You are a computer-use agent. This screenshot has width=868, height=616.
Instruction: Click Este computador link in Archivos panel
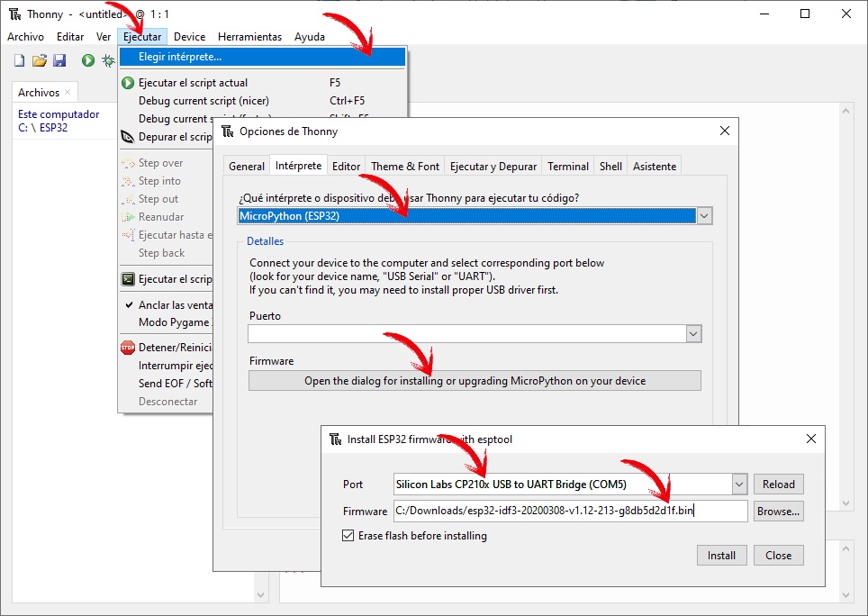[59, 114]
